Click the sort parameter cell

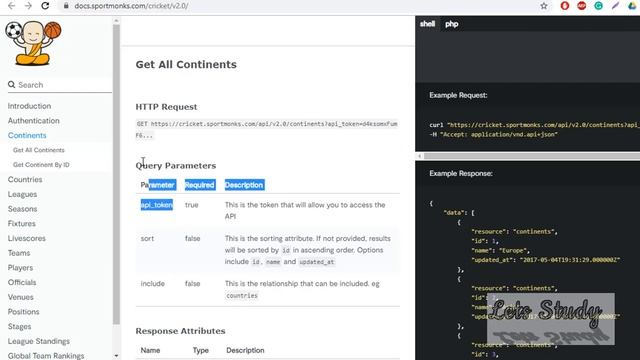coord(147,238)
